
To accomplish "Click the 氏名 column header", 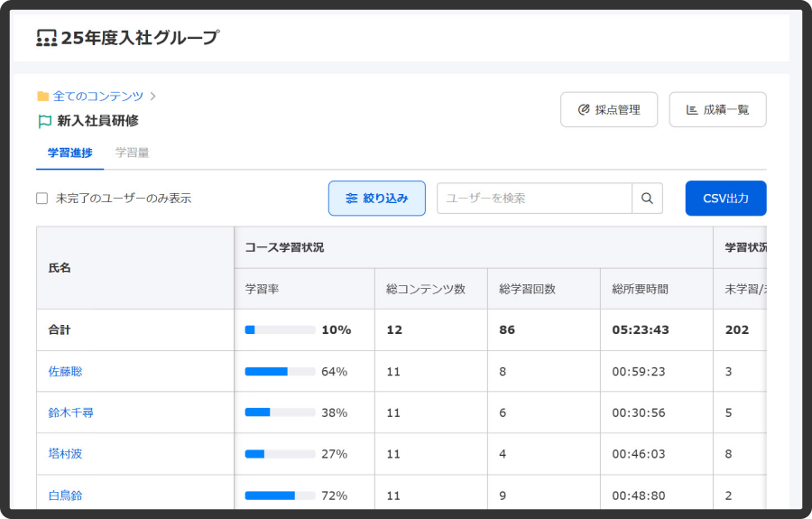I will 135,268.
